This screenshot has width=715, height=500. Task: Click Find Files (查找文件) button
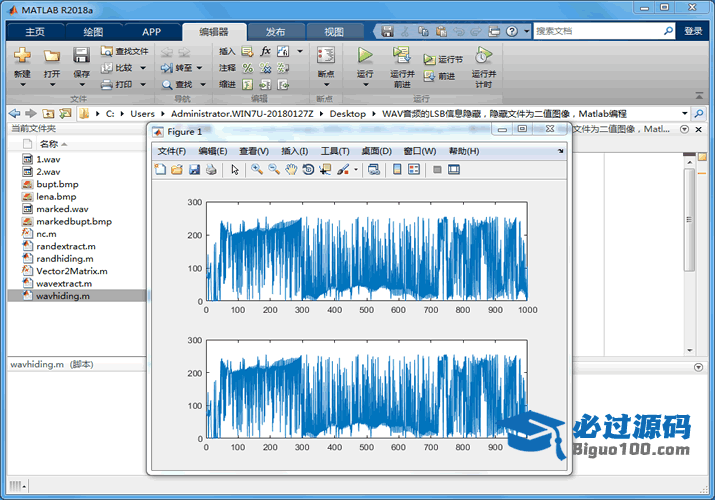124,51
